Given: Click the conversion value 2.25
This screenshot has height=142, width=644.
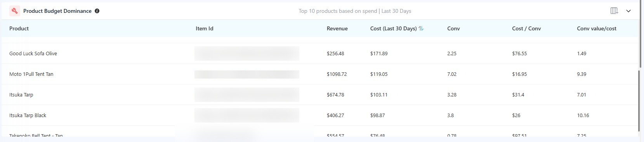Looking at the screenshot, I should click(x=452, y=53).
